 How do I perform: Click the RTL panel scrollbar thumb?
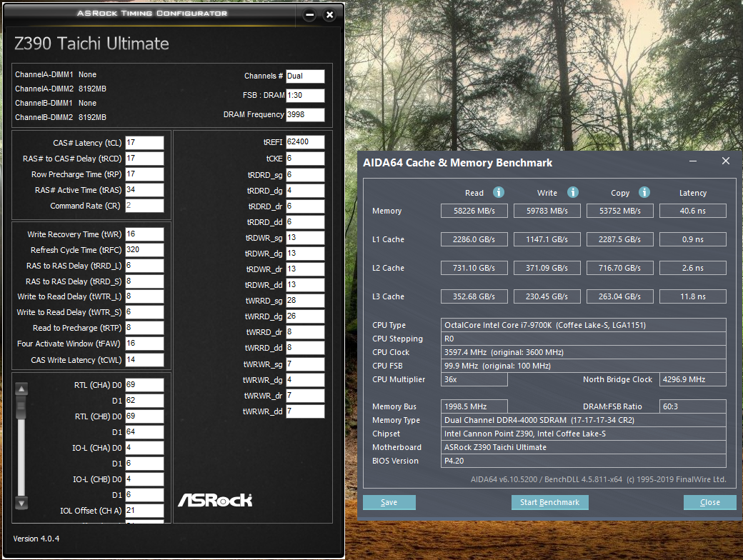click(21, 408)
